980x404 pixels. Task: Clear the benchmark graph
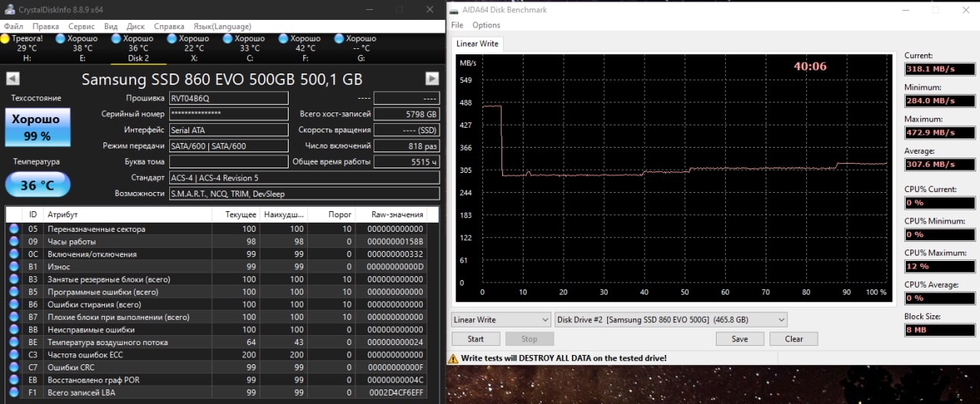pyautogui.click(x=794, y=339)
